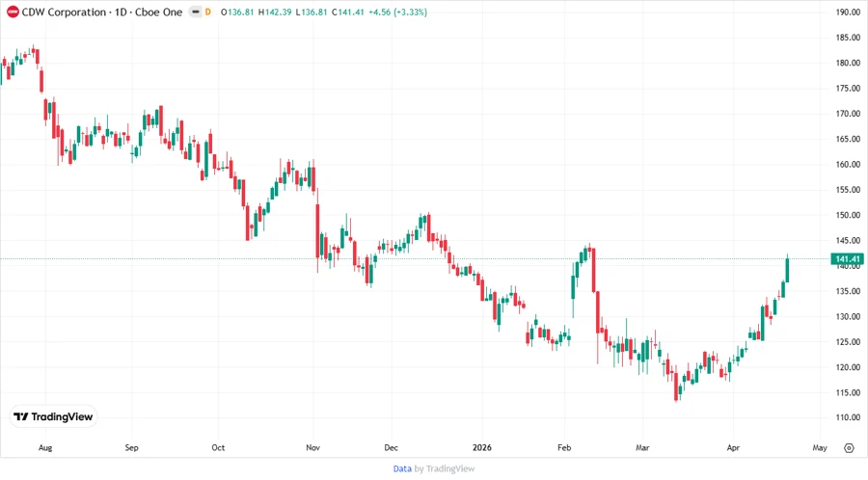Click the 175.00 price scale label
This screenshot has height=480, width=868.
(848, 89)
